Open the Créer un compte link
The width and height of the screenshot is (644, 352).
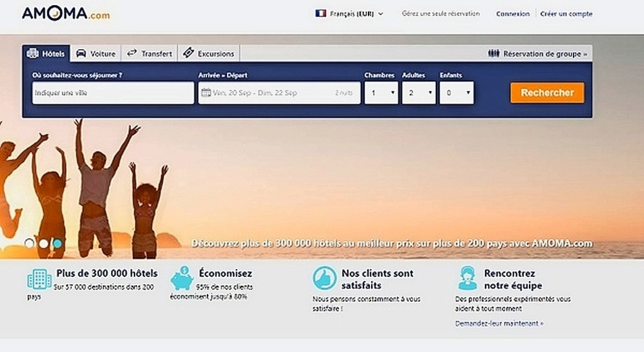567,14
